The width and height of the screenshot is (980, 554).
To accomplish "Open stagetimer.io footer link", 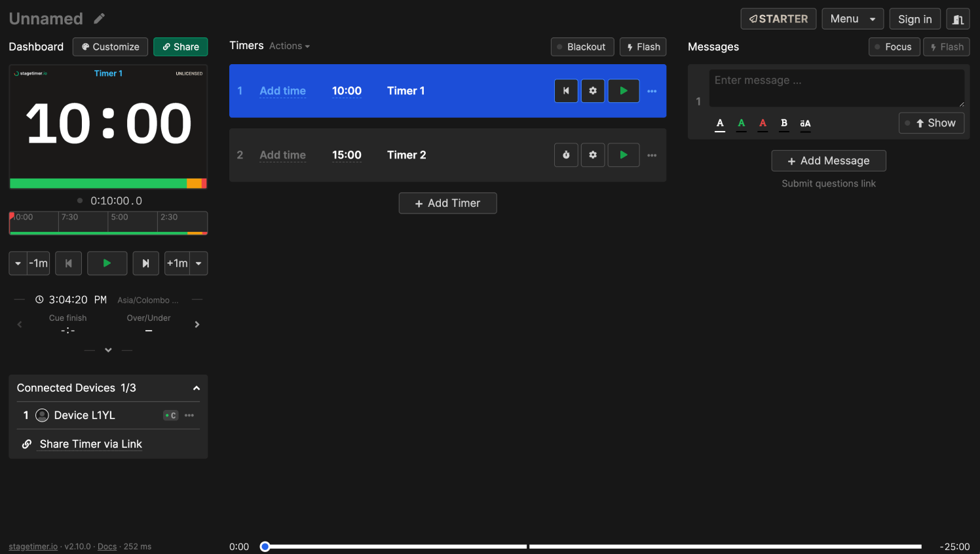I will coord(33,546).
